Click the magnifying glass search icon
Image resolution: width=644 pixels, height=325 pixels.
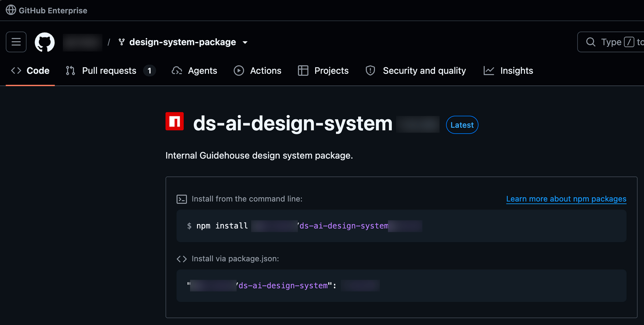pyautogui.click(x=591, y=42)
